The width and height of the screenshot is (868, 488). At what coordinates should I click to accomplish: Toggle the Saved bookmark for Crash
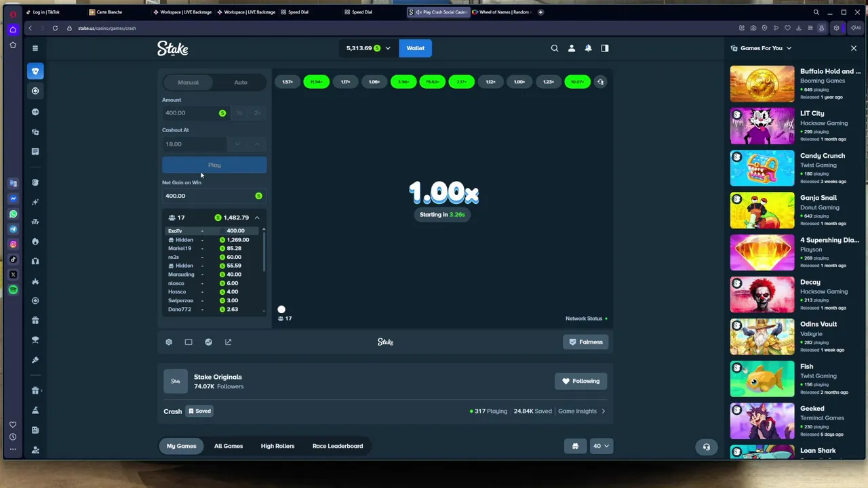199,411
